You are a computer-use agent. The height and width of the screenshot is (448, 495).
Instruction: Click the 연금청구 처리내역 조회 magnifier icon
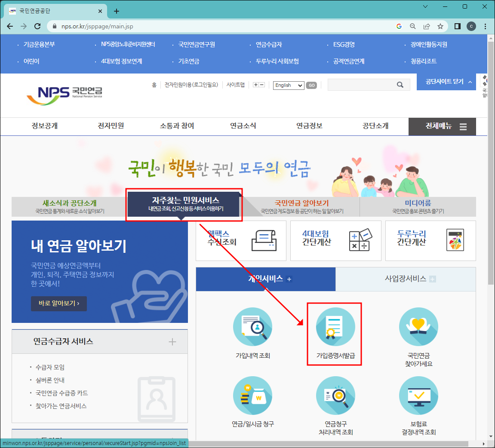335,396
